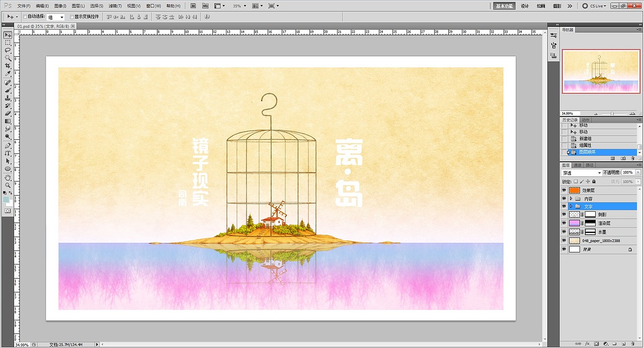Click the foreground color swatch

[6, 199]
